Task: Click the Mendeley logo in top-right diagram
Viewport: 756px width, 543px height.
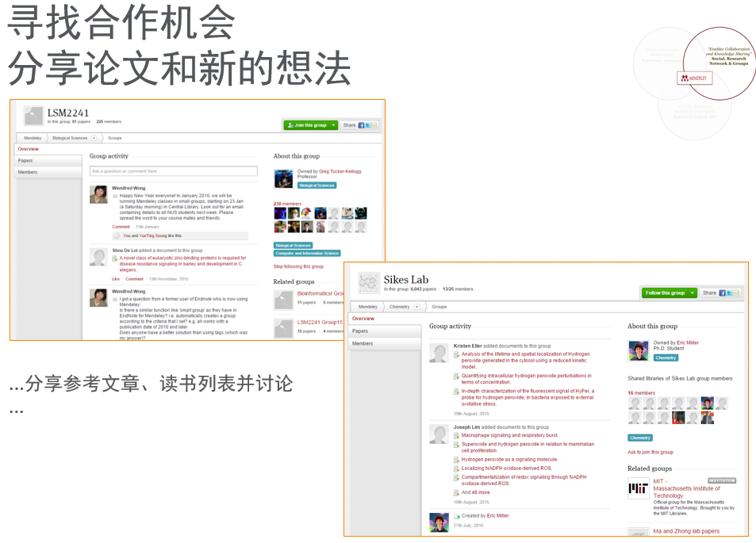Action: [694, 78]
